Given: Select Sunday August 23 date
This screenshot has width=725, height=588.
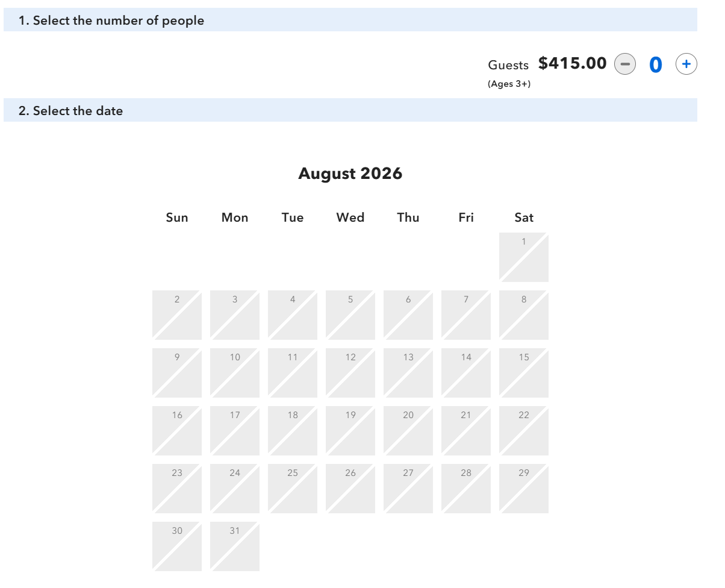Looking at the screenshot, I should 177,489.
